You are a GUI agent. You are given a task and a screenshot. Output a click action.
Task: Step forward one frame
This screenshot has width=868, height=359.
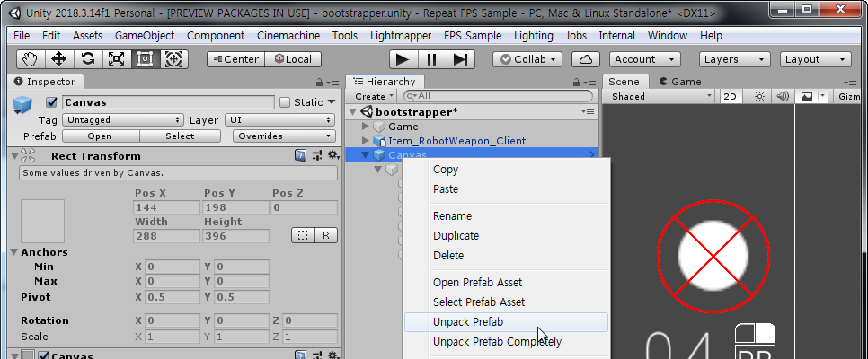coord(461,59)
